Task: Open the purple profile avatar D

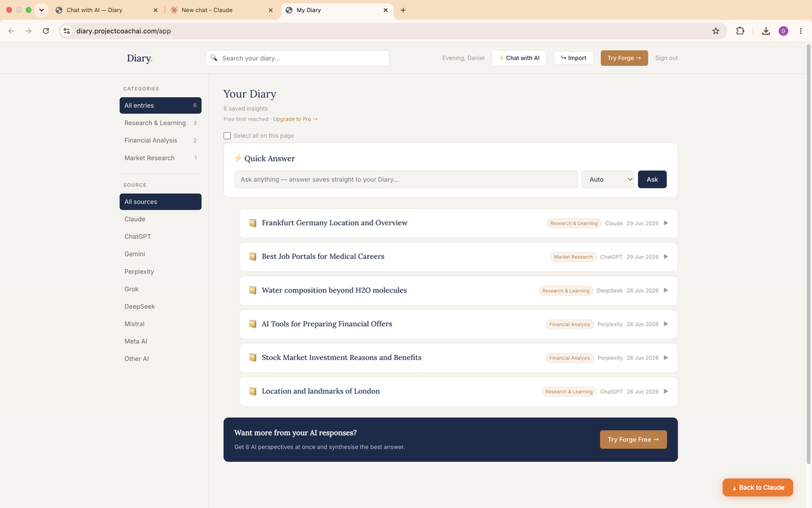Action: pos(783,30)
